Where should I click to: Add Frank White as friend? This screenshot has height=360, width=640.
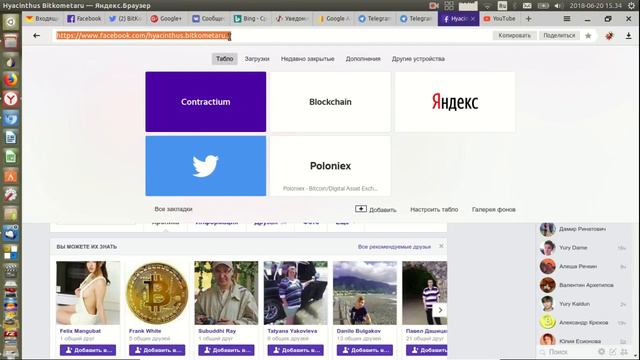(x=157, y=350)
